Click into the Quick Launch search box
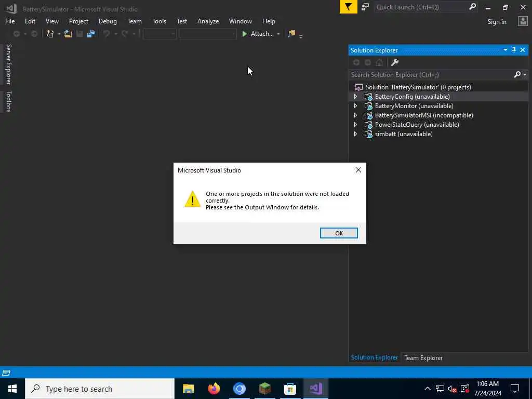This screenshot has height=399, width=532. click(421, 7)
